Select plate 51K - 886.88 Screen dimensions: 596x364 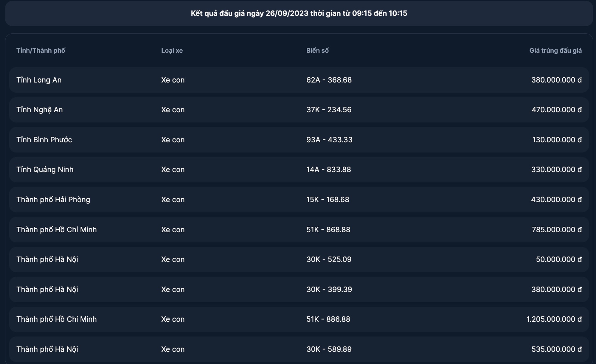(x=328, y=319)
